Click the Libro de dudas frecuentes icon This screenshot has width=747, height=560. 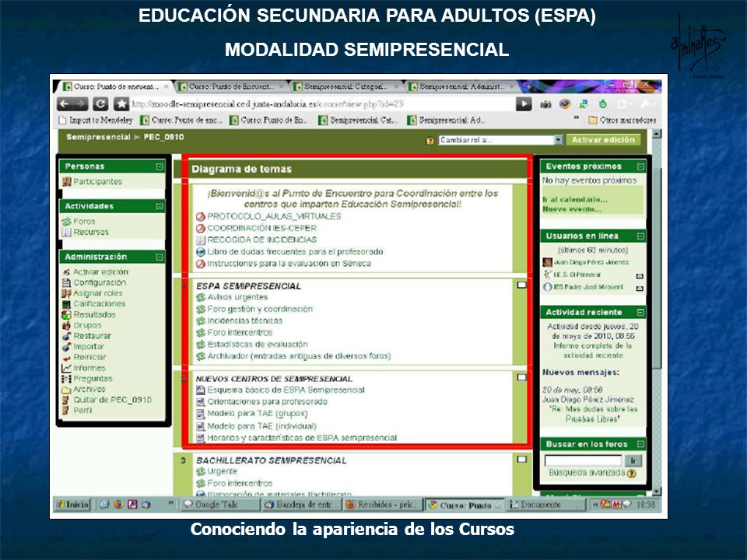pyautogui.click(x=201, y=252)
